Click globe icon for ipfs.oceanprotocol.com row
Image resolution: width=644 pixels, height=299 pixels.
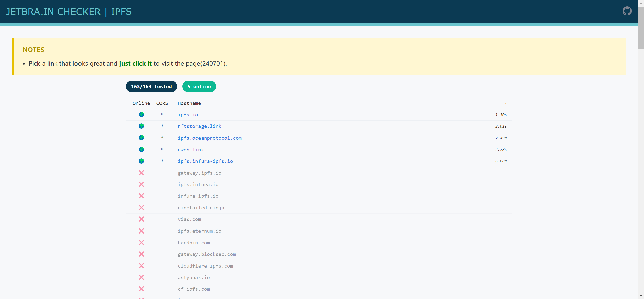(141, 138)
